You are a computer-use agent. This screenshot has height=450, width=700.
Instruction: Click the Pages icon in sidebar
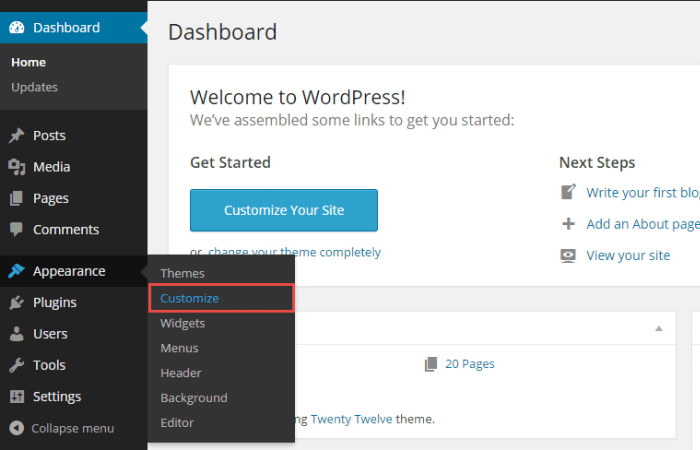[17, 198]
